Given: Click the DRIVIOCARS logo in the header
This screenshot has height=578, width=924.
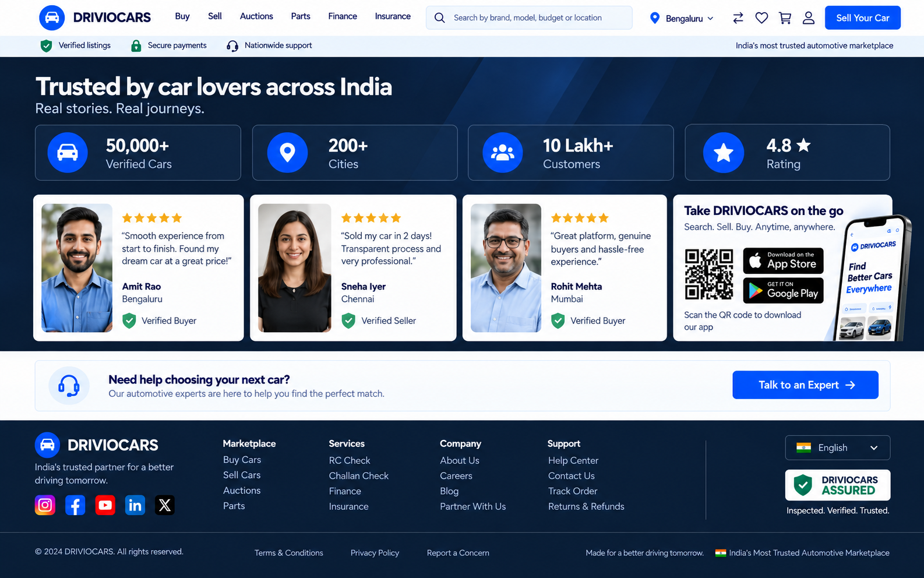Looking at the screenshot, I should tap(95, 17).
